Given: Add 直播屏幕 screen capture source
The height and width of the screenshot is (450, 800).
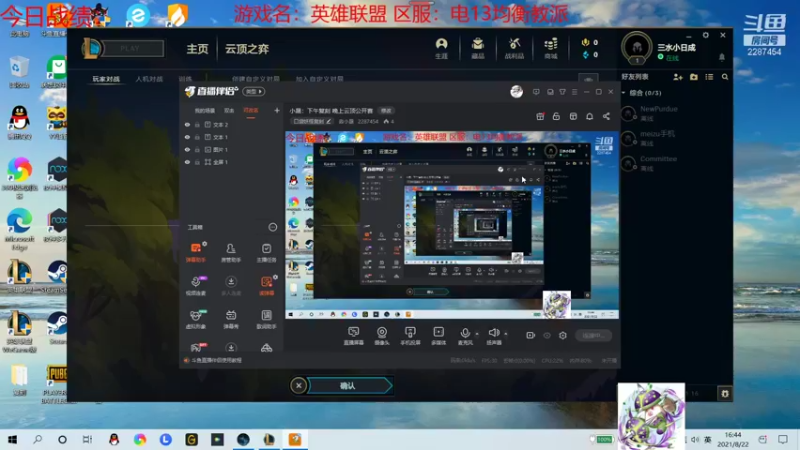Looking at the screenshot, I should point(354,336).
